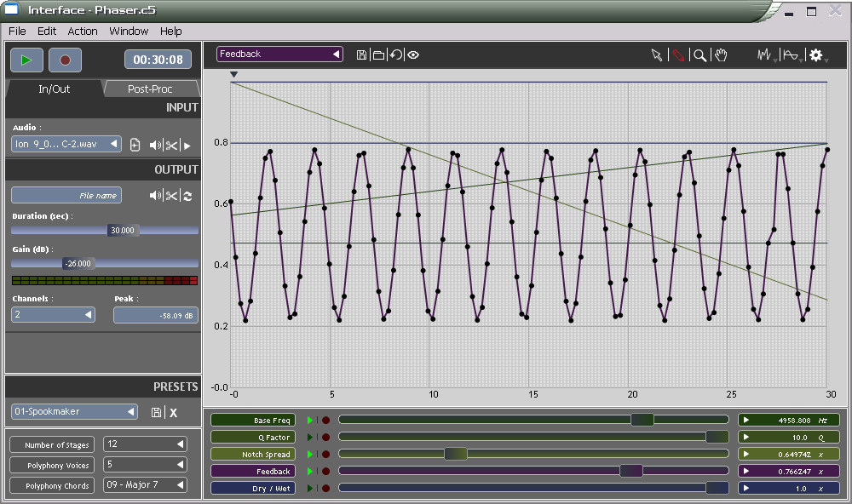Image resolution: width=852 pixels, height=504 pixels.
Task: Toggle Feedback red record dot
Action: (x=325, y=472)
